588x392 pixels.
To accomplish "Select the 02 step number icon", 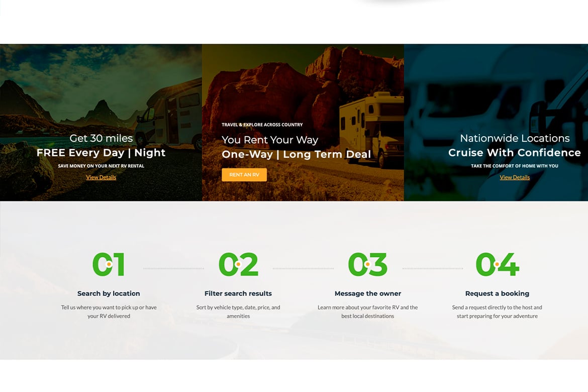I will pos(238,264).
